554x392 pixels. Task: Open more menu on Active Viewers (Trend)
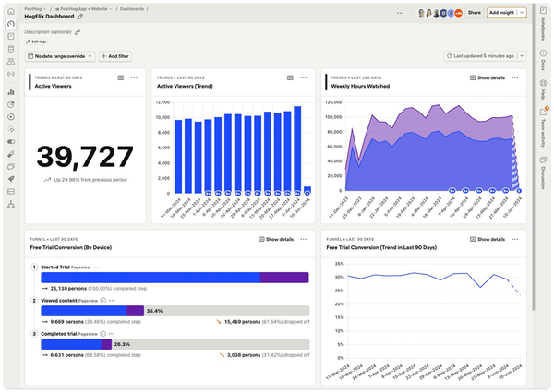[304, 77]
